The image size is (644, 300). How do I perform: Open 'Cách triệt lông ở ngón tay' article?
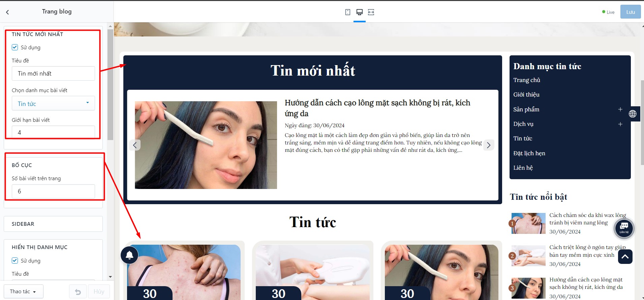click(587, 251)
